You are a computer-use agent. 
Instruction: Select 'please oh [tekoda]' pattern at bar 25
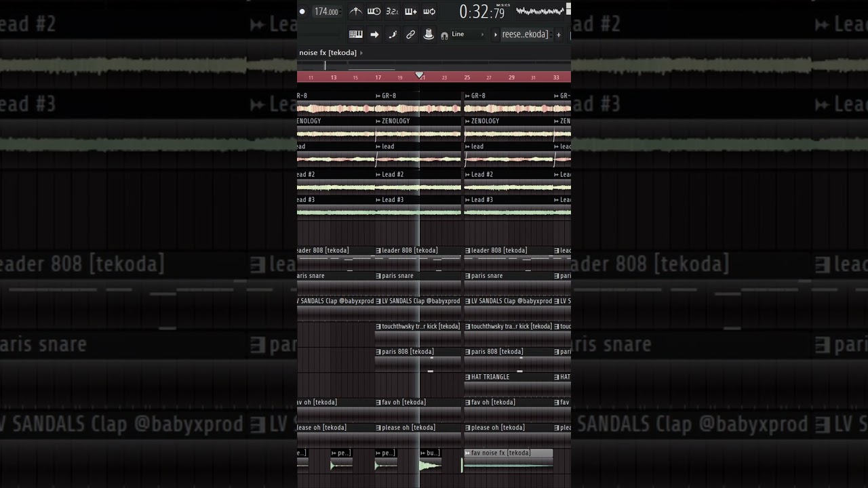(509, 435)
